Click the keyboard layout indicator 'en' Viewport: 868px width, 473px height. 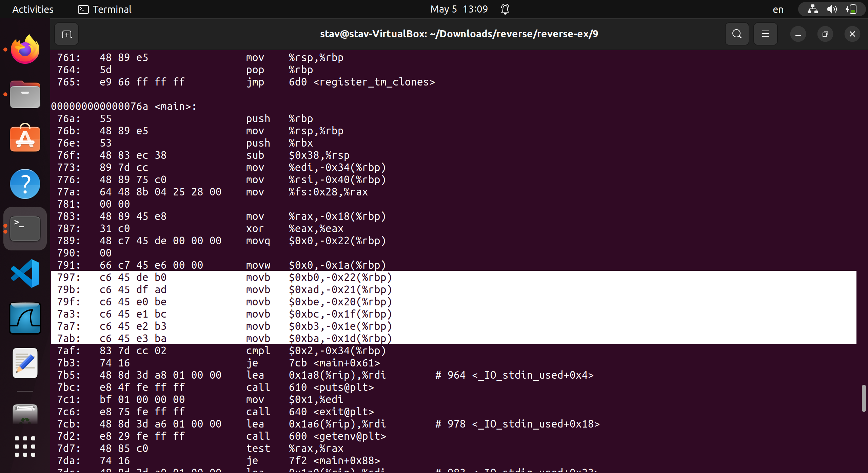778,9
